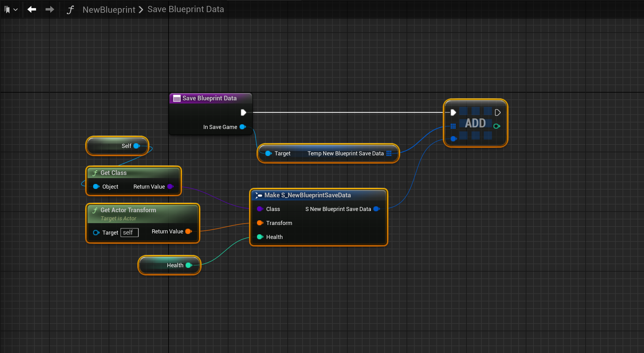Select the Save Blueprint Data node header
The width and height of the screenshot is (644, 353).
[x=209, y=98]
